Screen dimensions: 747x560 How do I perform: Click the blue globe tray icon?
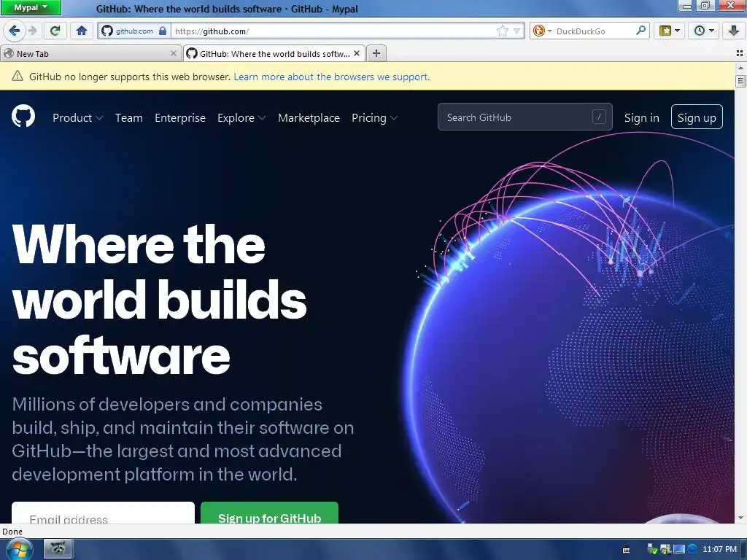click(x=692, y=550)
